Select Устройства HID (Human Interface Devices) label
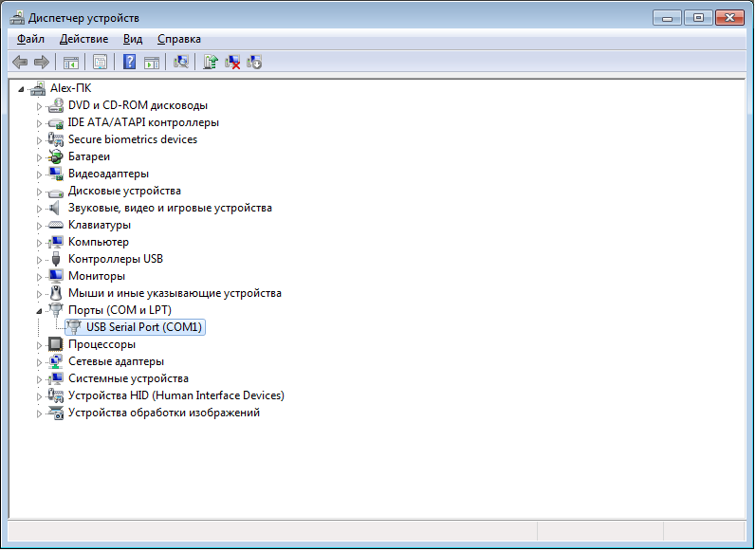The height and width of the screenshot is (551, 756). [176, 395]
